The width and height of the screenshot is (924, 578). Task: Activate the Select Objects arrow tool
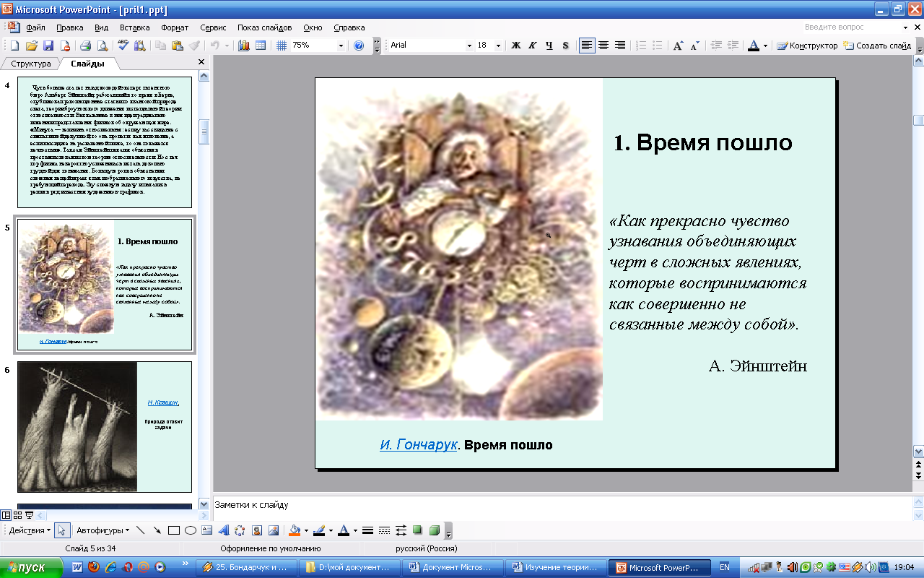62,530
